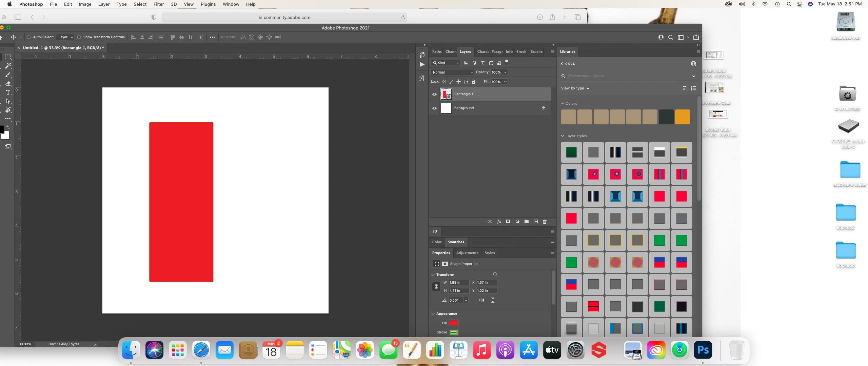Select the Eraser tool
Screen dimensions: 868x366
coord(8,83)
